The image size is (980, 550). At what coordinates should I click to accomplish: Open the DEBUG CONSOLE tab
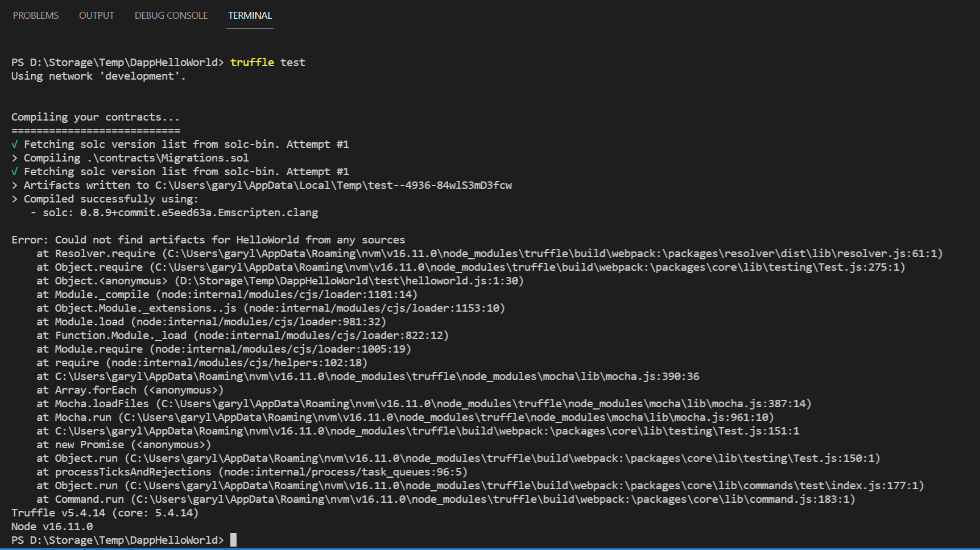[171, 15]
